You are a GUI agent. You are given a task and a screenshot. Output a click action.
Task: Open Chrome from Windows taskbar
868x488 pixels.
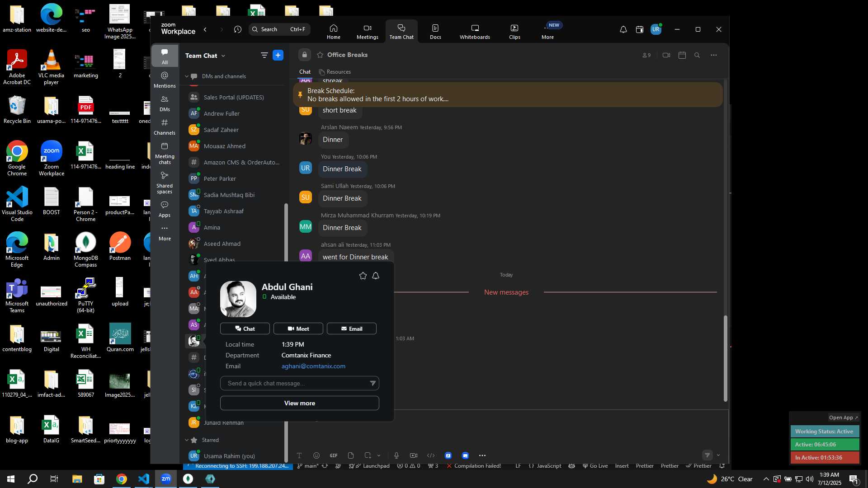tap(122, 479)
